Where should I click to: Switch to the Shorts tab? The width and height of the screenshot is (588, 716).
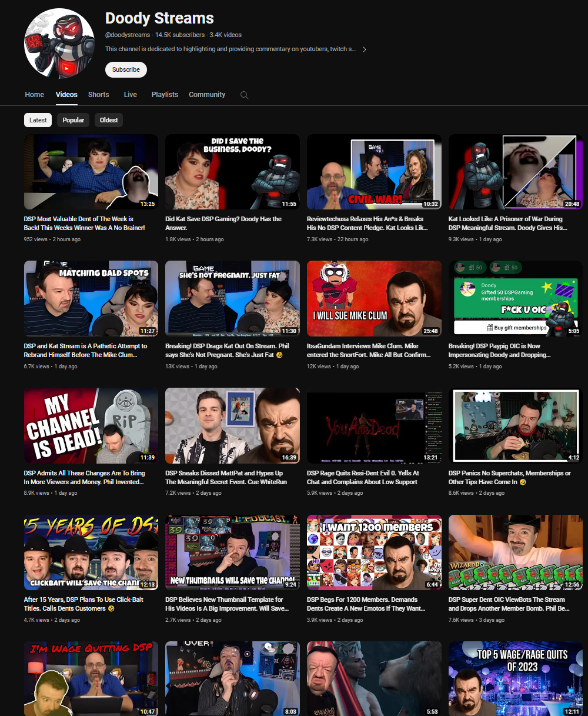[x=99, y=95]
